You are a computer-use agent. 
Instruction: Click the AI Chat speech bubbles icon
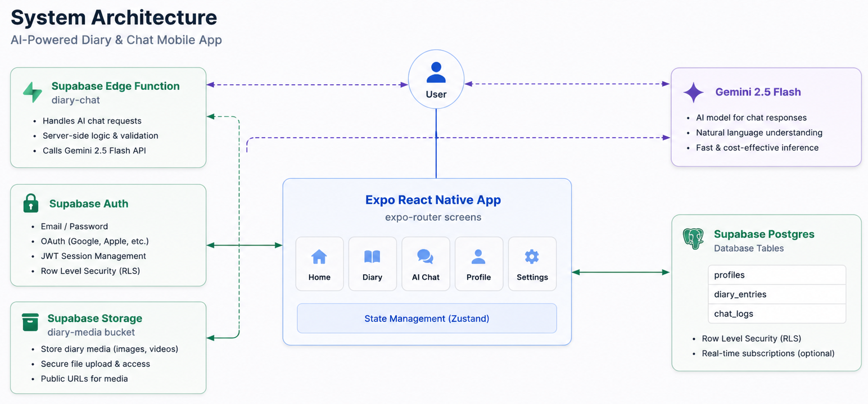[x=425, y=257]
